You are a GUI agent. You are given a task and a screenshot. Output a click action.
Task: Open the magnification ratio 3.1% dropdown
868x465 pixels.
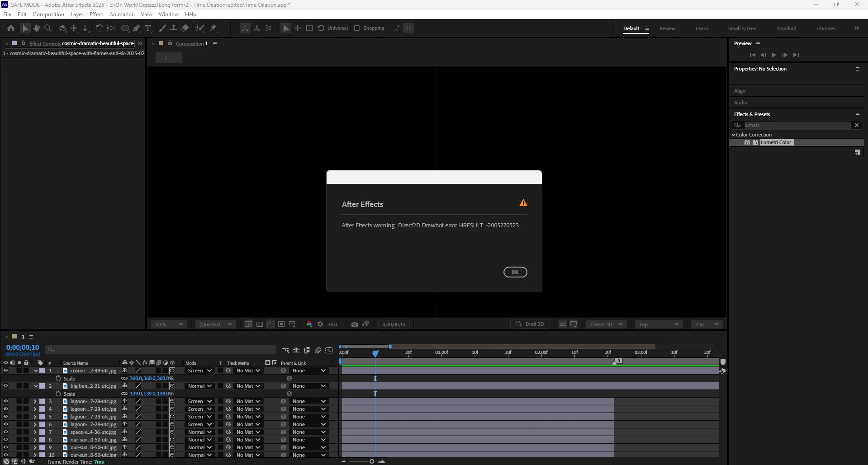169,324
